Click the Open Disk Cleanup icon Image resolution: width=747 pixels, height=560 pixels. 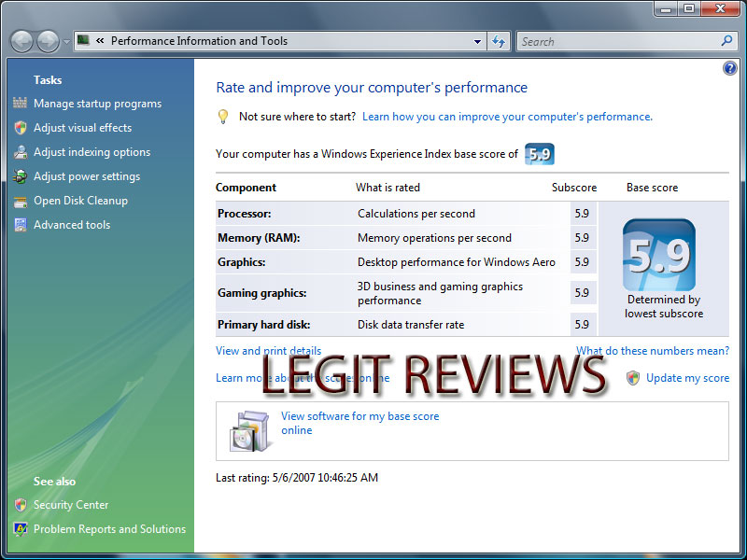[x=21, y=203]
